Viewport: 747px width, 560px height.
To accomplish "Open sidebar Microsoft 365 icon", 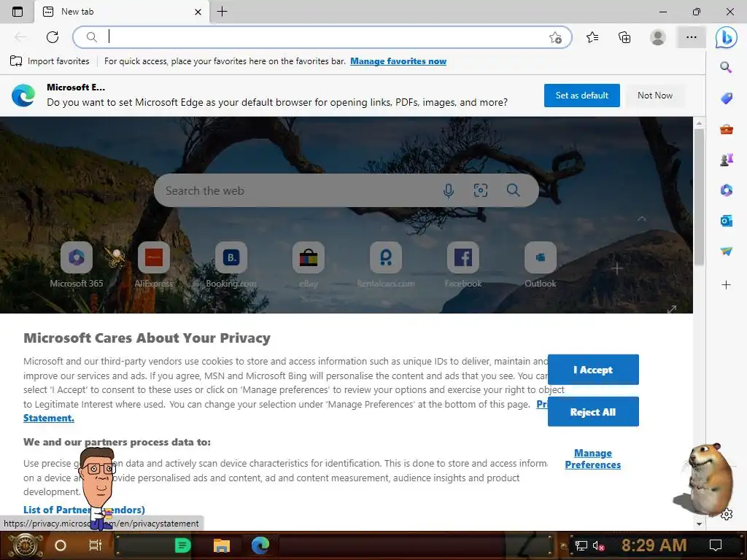I will (726, 190).
